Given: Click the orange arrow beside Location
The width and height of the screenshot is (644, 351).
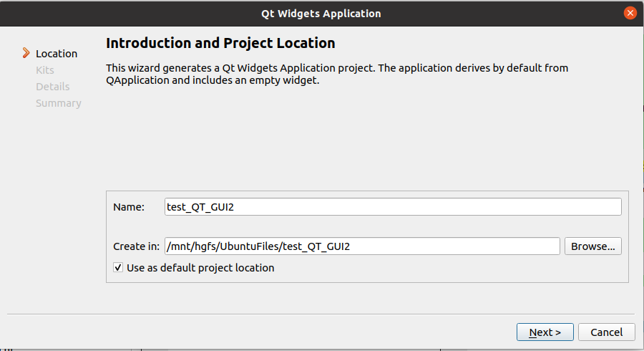Looking at the screenshot, I should point(26,53).
